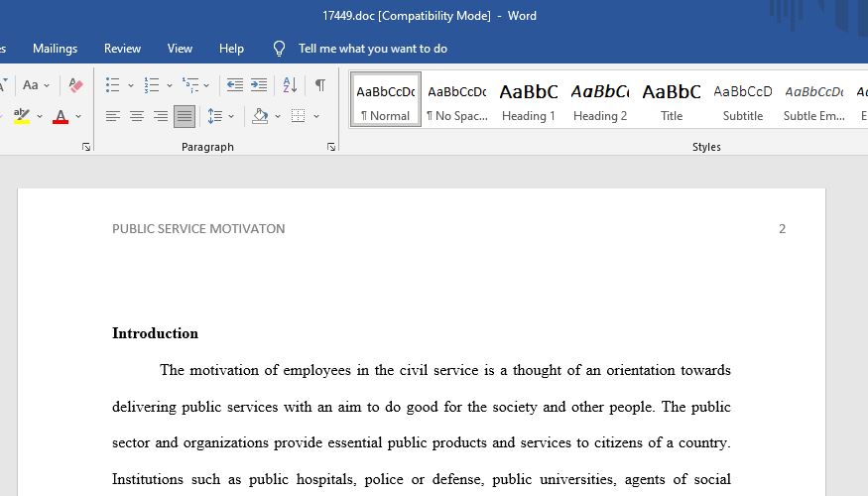
Task: Click Decrease Indent icon
Action: pyautogui.click(x=235, y=85)
